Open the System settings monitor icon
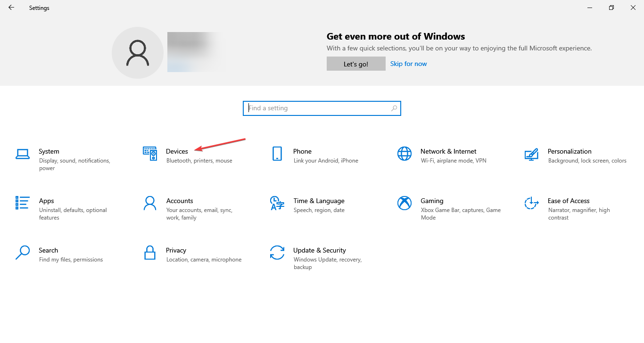This screenshot has width=644, height=343. pos(23,154)
